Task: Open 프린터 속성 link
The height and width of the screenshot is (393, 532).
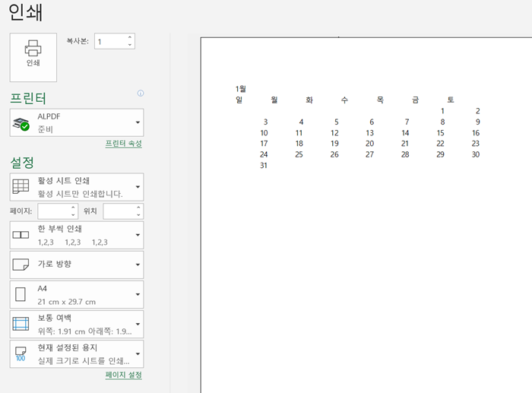Action: click(x=123, y=144)
